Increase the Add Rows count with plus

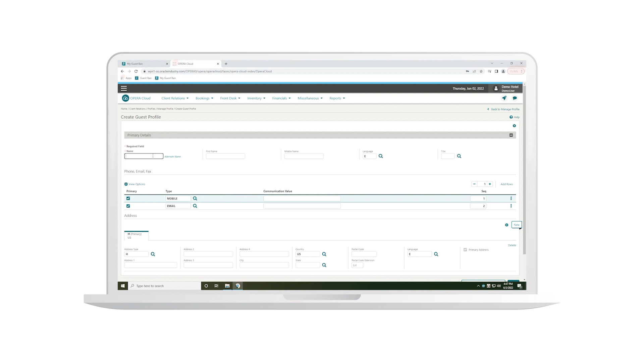click(490, 184)
